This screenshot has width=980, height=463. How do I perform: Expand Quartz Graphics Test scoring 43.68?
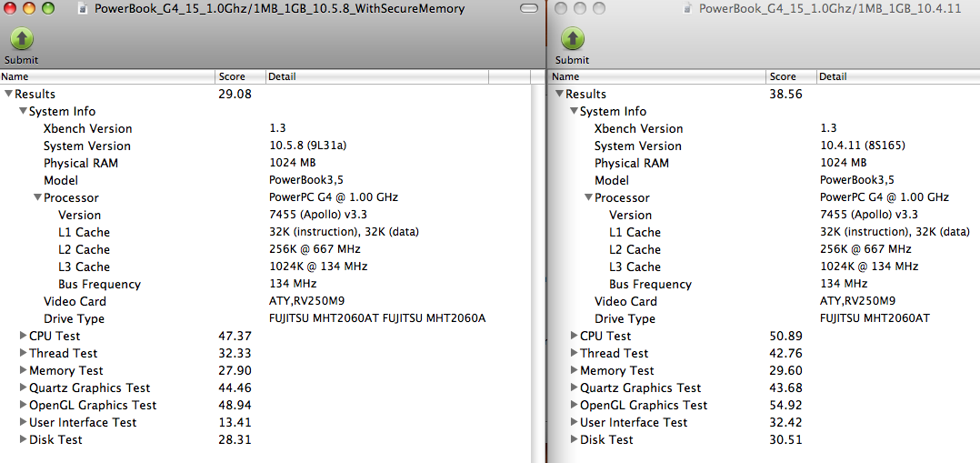(x=575, y=388)
